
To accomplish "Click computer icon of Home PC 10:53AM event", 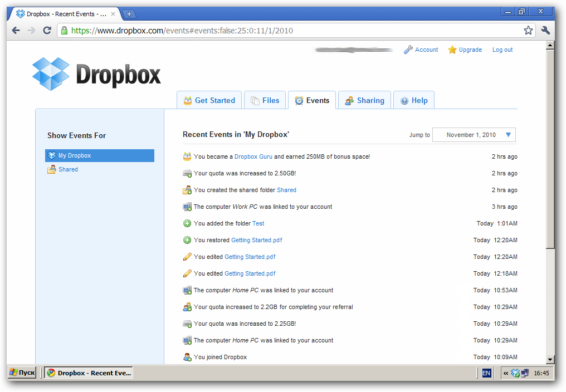I will coord(187,290).
